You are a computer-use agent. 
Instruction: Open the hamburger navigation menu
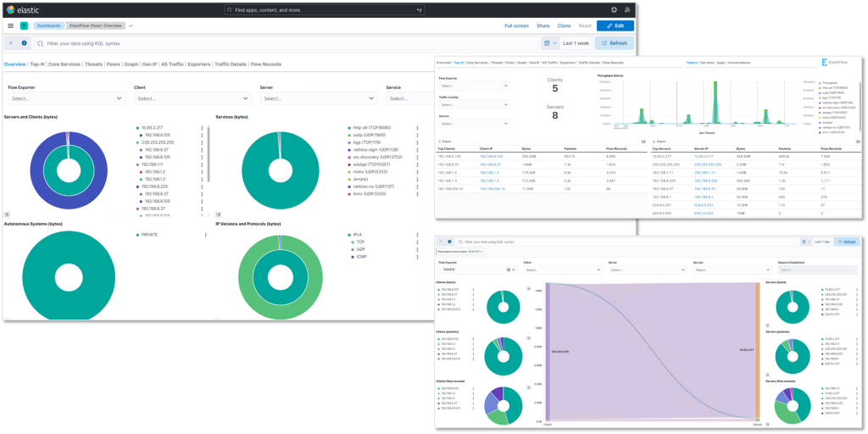click(x=10, y=26)
